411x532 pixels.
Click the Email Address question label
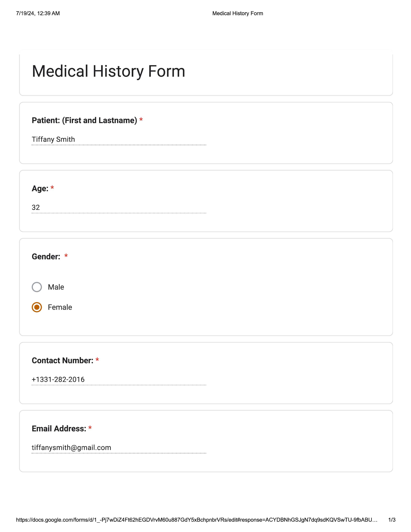tap(59, 429)
